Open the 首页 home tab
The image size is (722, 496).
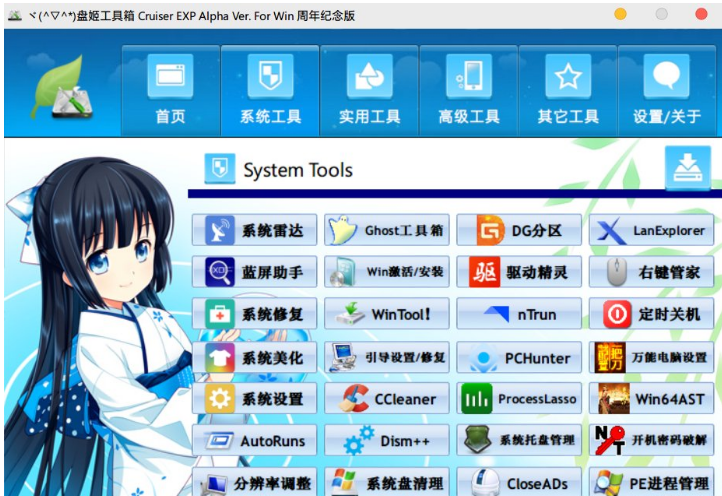tap(170, 91)
